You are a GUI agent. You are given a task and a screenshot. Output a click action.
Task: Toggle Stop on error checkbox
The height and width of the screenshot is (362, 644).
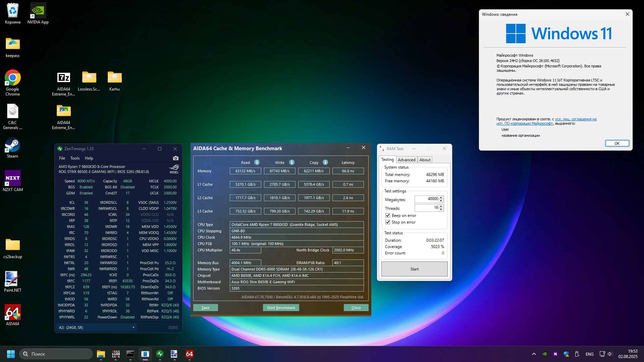[x=388, y=222]
